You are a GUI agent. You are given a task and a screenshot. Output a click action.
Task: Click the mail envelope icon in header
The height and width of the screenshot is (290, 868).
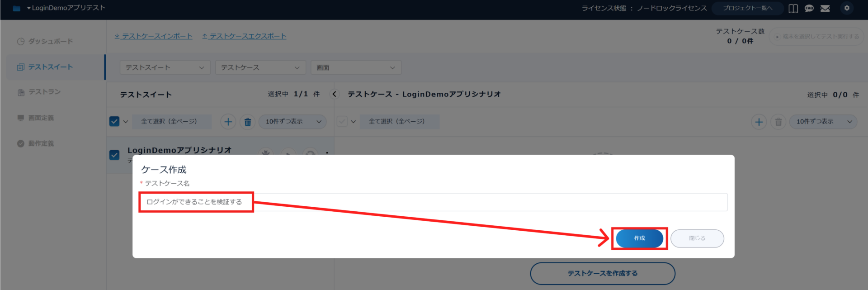pos(825,8)
